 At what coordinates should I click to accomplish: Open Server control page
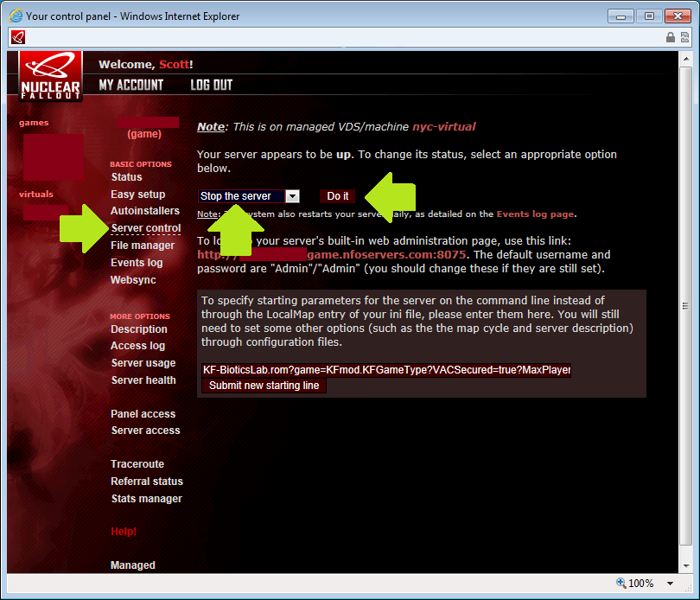pos(146,228)
